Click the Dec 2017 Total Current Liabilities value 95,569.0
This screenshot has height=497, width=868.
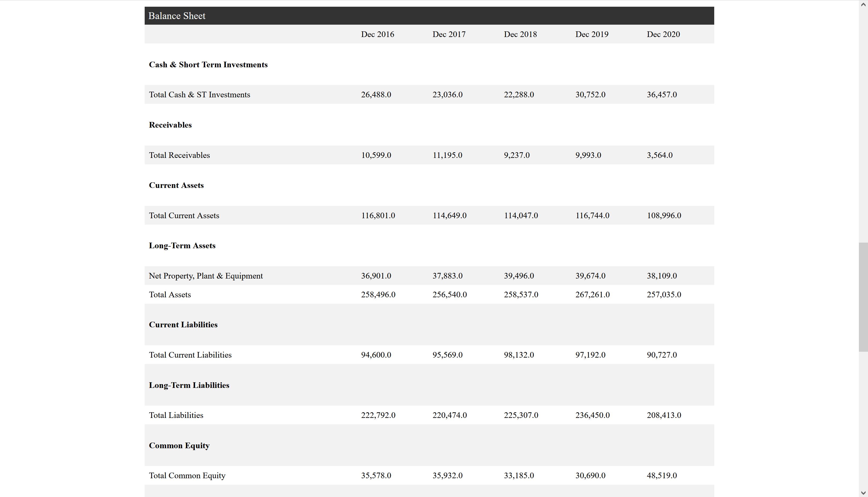447,355
